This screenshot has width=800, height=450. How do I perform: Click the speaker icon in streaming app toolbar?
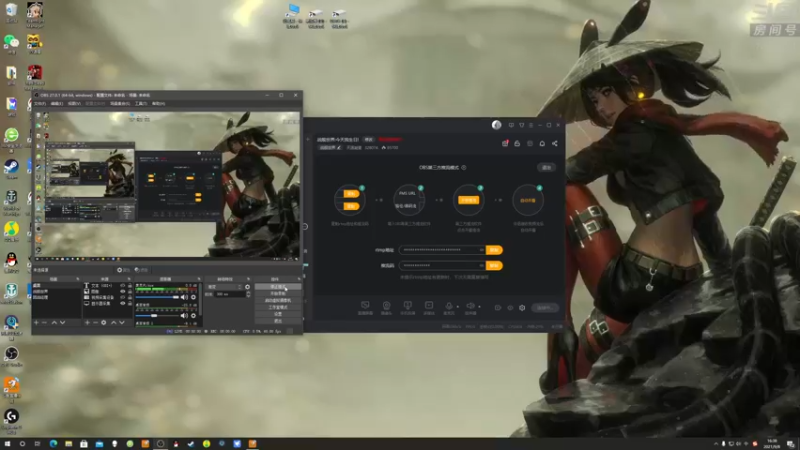pyautogui.click(x=470, y=306)
